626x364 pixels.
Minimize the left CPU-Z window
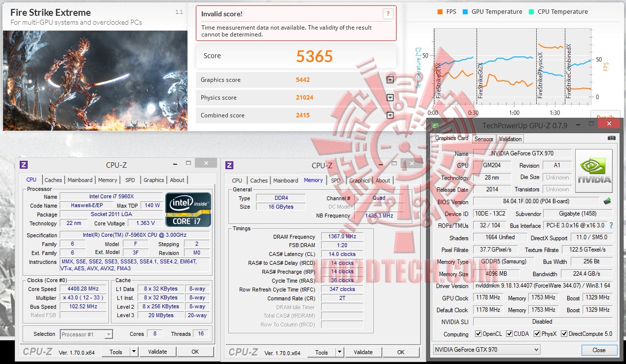tap(175, 163)
